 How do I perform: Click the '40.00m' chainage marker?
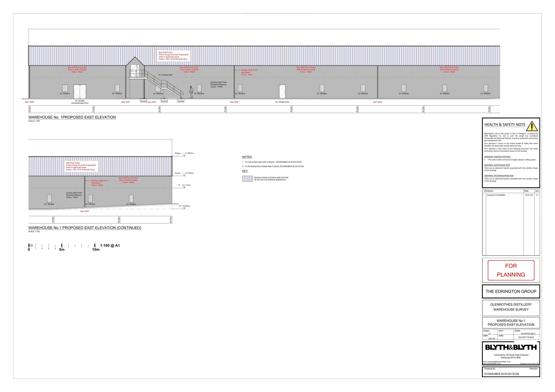click(291, 109)
